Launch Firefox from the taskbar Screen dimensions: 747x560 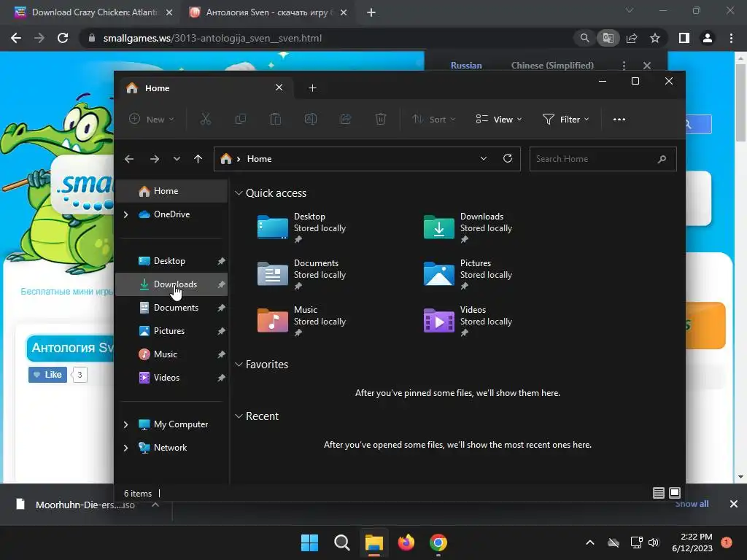tap(406, 542)
